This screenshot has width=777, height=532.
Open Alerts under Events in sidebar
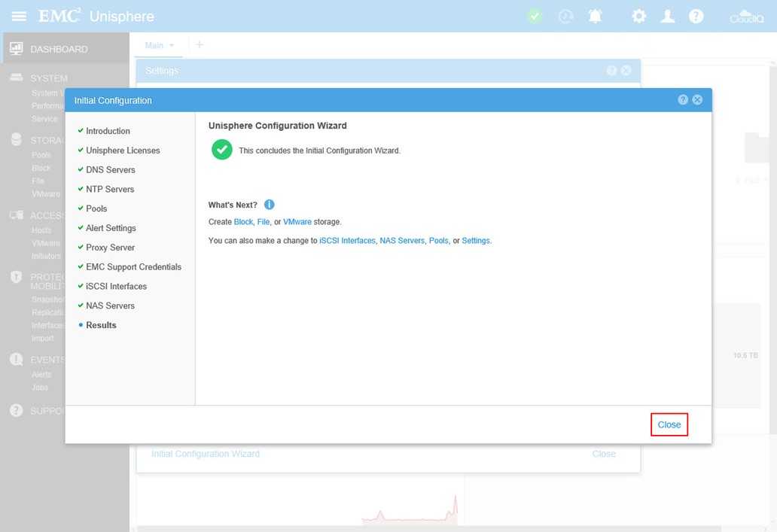[41, 374]
